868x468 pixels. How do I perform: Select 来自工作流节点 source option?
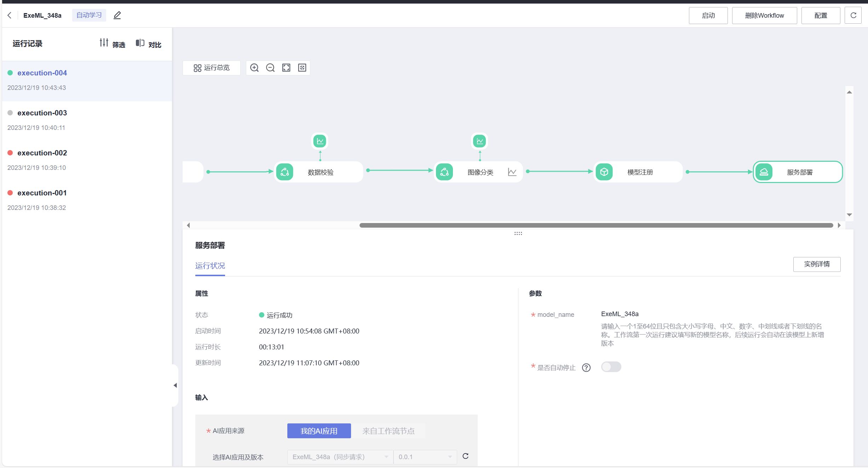(388, 431)
